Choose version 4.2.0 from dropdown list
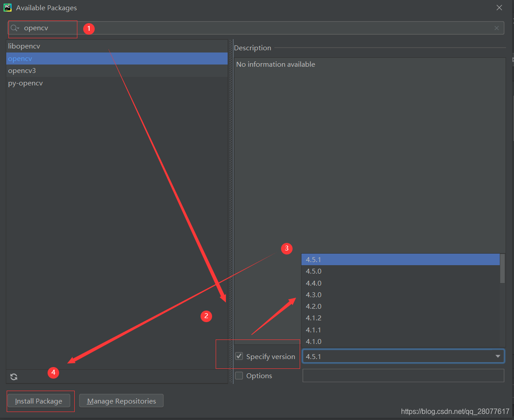This screenshot has height=420, width=514. tap(400, 307)
